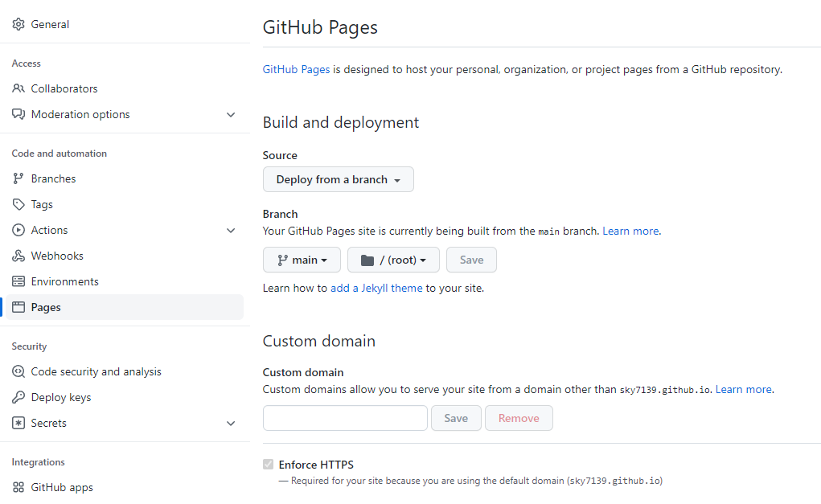Click the Moderation options label
Screen dimensions: 821x504
click(x=80, y=114)
